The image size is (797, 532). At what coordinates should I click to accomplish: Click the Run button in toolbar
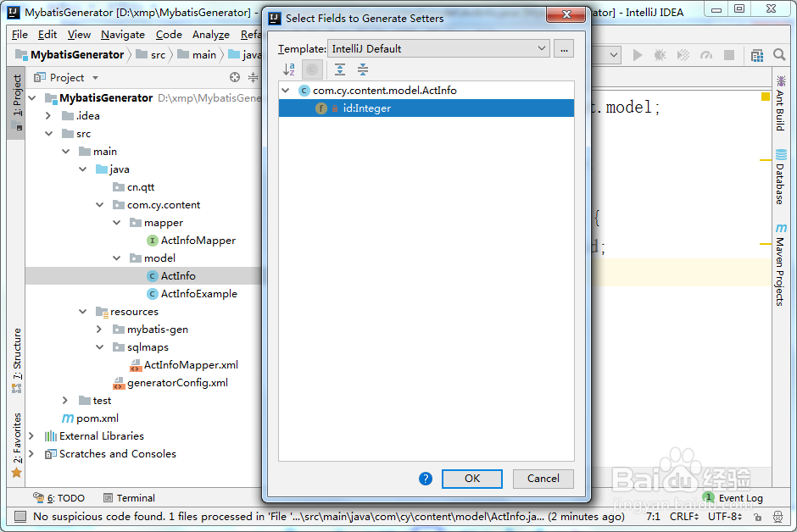click(637, 55)
